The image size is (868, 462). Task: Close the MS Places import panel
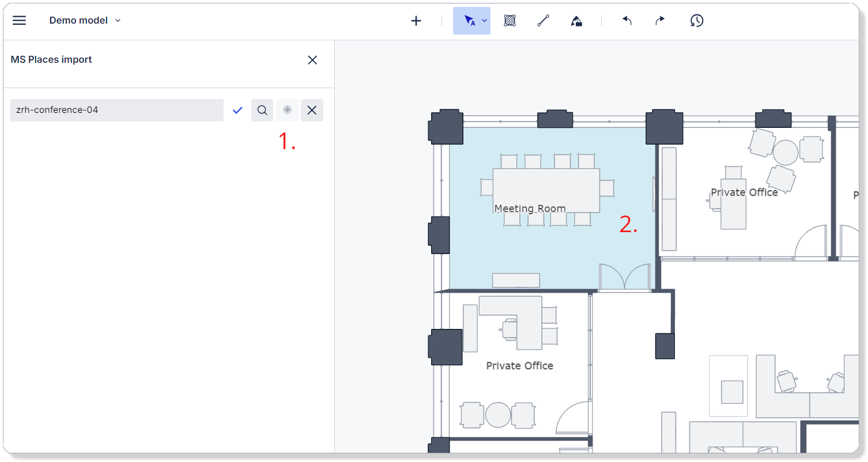(312, 59)
